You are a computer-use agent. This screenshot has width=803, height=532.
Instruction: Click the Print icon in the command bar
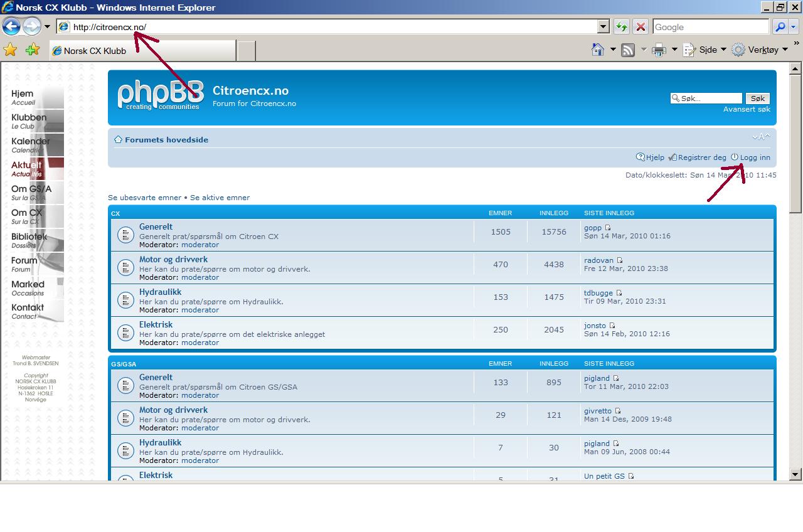[659, 50]
